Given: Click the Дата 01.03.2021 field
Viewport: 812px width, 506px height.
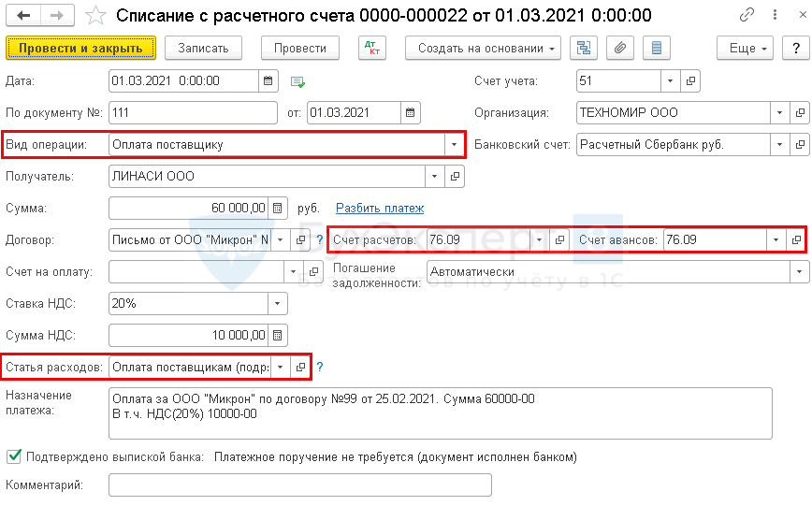Looking at the screenshot, I should point(184,80).
